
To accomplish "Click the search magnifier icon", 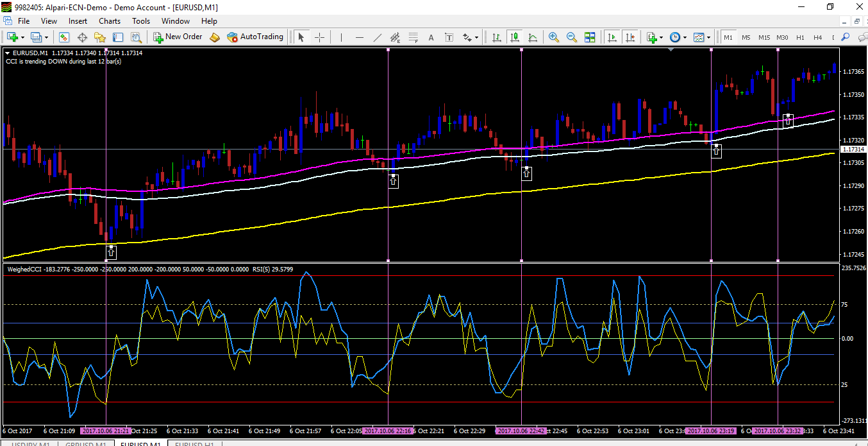I will (x=846, y=37).
